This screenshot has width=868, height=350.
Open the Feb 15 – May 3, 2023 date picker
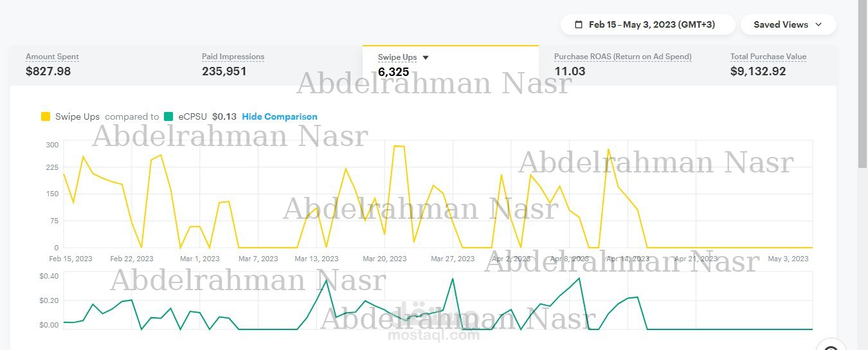tap(647, 24)
